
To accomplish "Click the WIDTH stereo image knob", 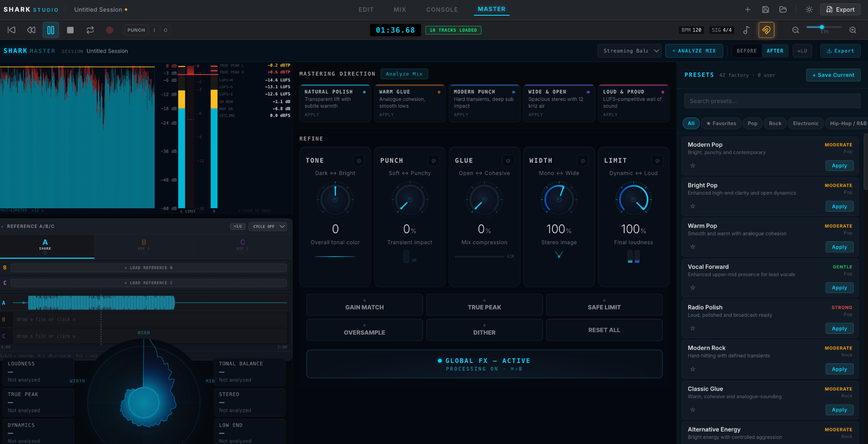I will pos(559,199).
